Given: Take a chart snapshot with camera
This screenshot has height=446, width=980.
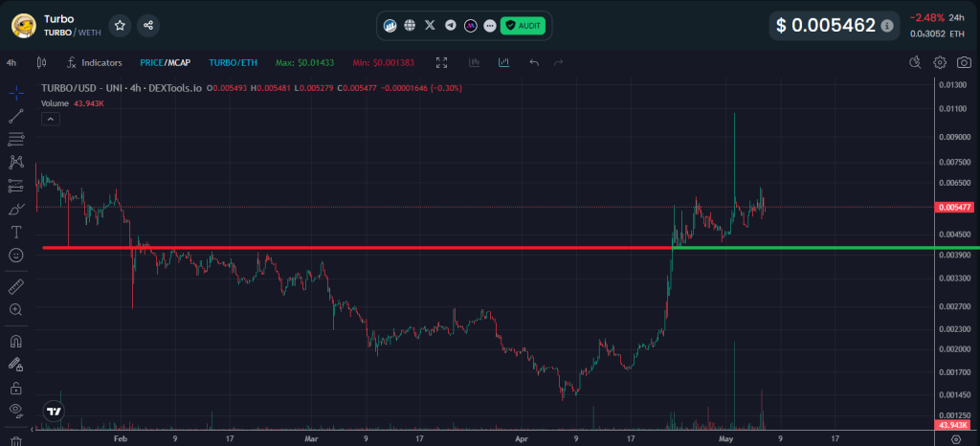Looking at the screenshot, I should [965, 62].
